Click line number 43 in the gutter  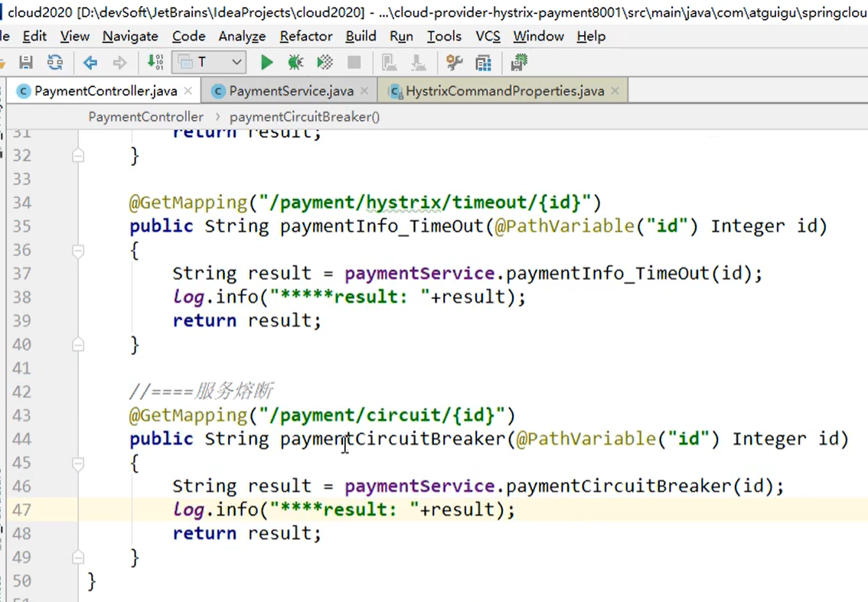click(21, 415)
